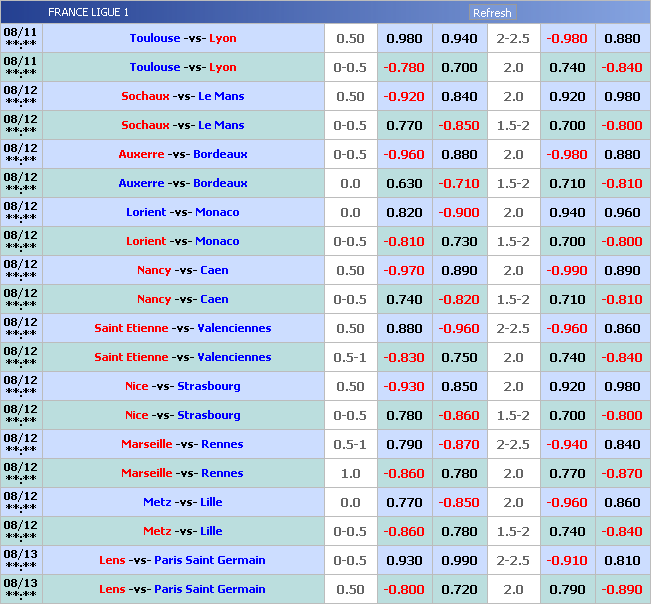Choose 0.850 odds for Nice vs Strasbourg
This screenshot has height=604, width=651.
[459, 387]
